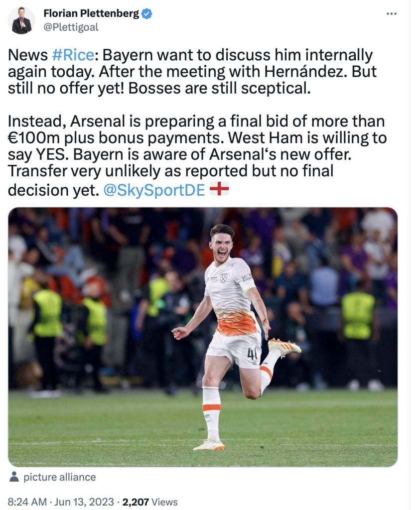
Task: Open the @SkySportDE mention
Action: (x=153, y=190)
